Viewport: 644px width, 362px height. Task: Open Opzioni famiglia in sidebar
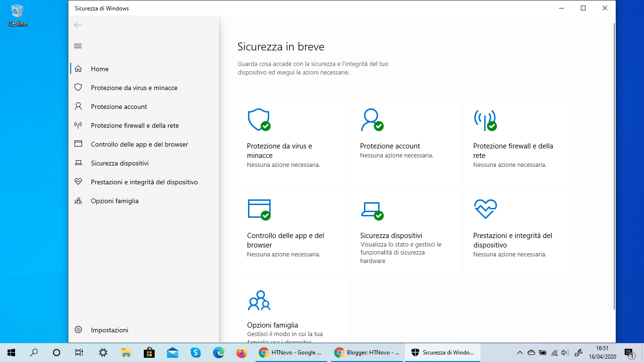[144, 201]
